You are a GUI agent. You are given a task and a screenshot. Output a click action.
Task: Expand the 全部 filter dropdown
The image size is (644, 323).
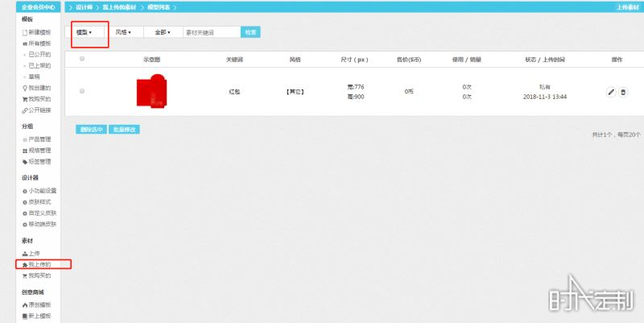163,32
